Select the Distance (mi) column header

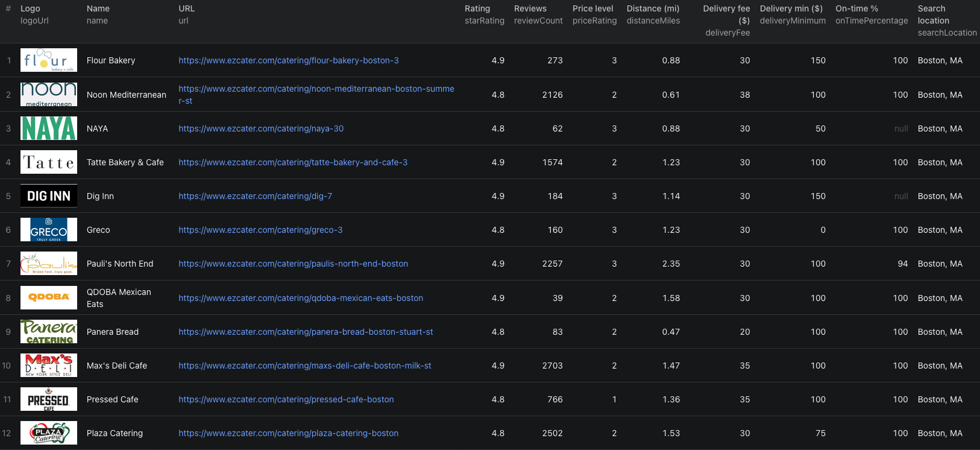click(x=653, y=14)
